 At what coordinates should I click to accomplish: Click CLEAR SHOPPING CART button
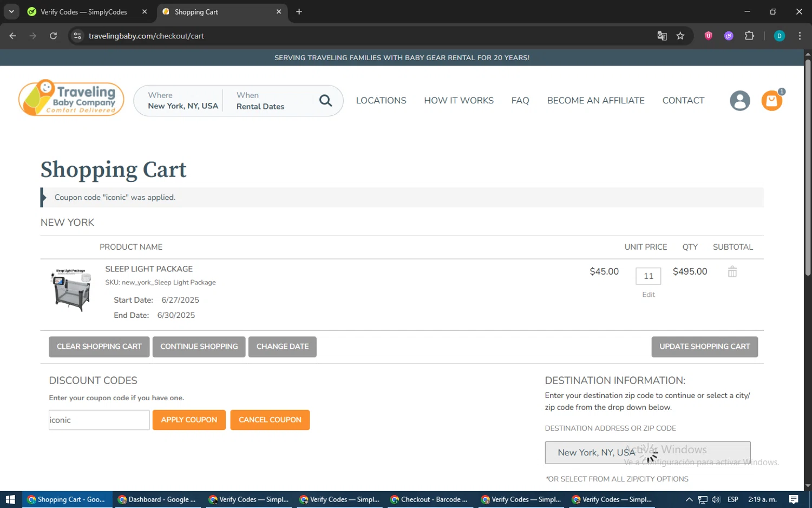click(99, 347)
